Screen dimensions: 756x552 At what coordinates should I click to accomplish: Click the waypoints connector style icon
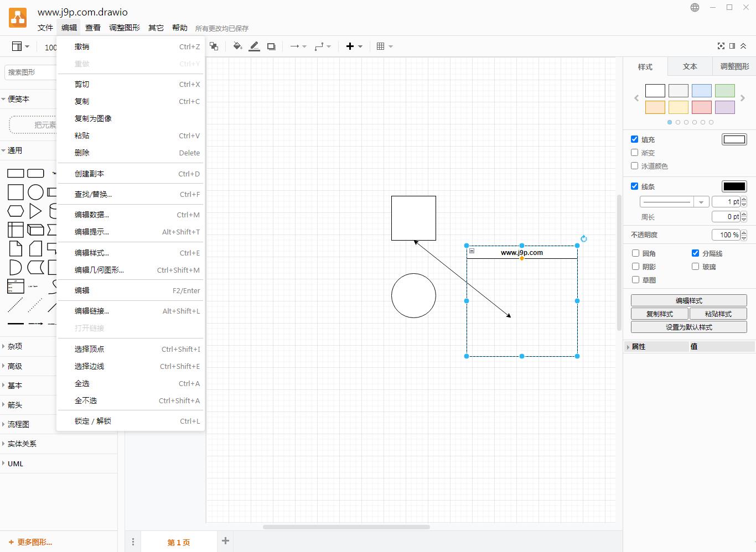pos(323,46)
